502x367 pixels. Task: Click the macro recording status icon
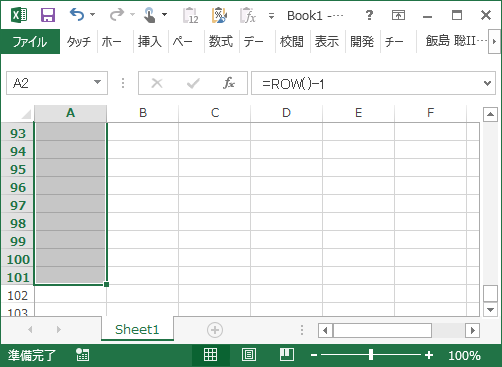coord(82,355)
